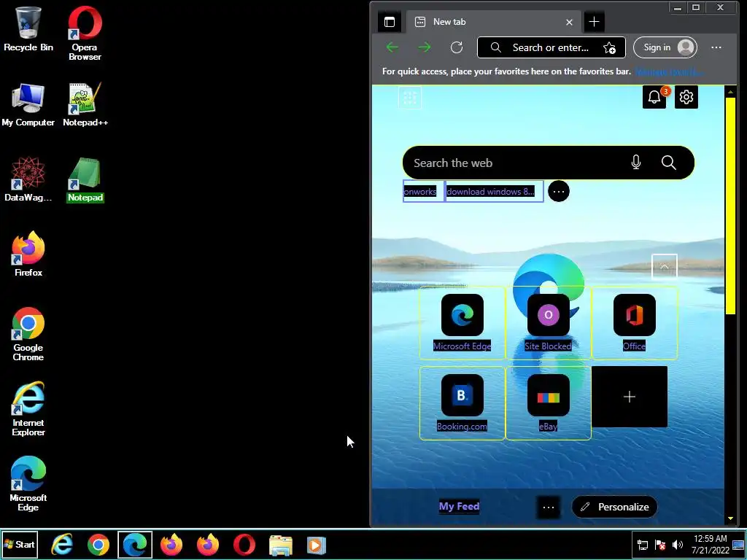Start voice search with microphone
This screenshot has height=560, width=747.
pos(636,163)
